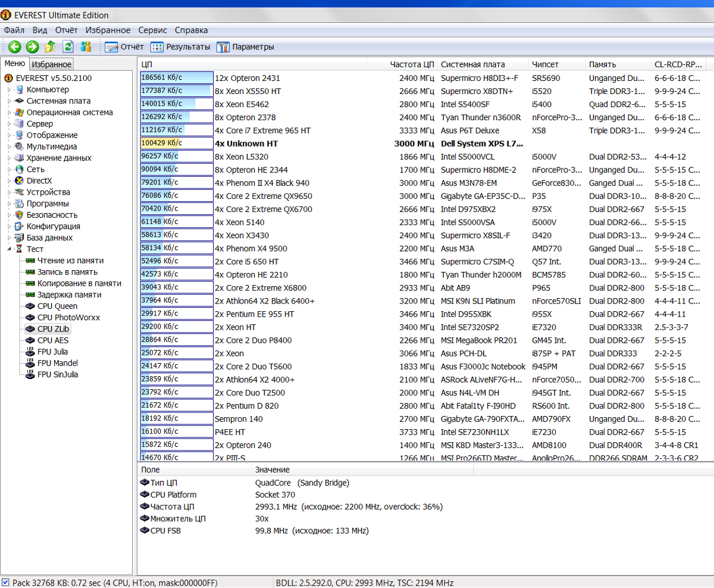This screenshot has width=714, height=588.
Task: Click the Отчёт toolbar button
Action: point(124,47)
